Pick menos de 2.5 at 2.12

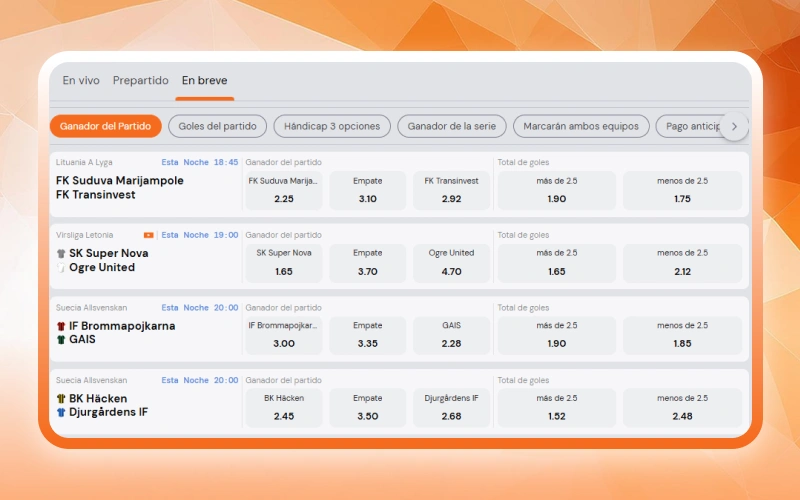(682, 263)
